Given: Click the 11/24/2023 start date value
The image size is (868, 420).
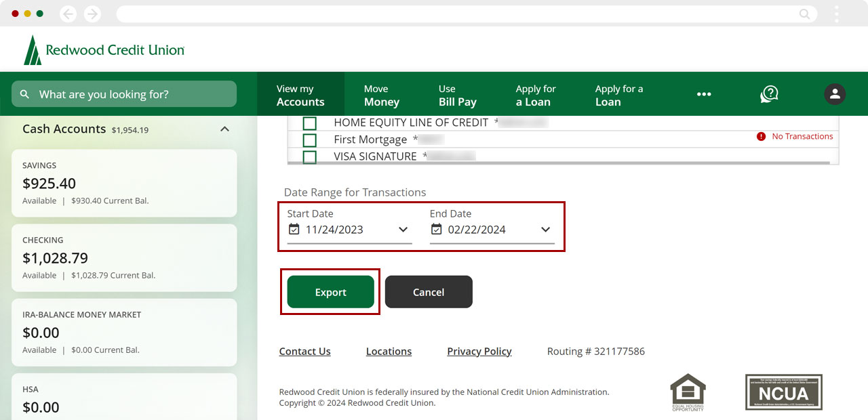Looking at the screenshot, I should [x=334, y=230].
